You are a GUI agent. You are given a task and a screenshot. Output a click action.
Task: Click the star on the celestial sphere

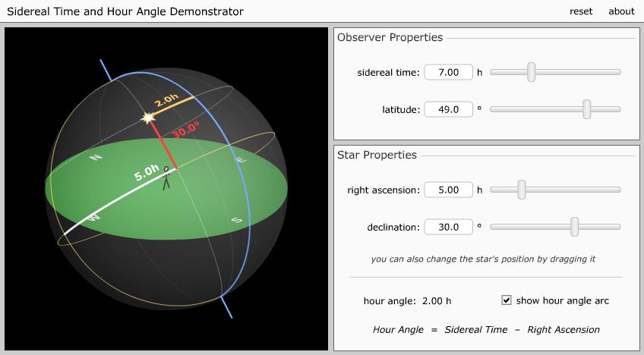[x=147, y=118]
